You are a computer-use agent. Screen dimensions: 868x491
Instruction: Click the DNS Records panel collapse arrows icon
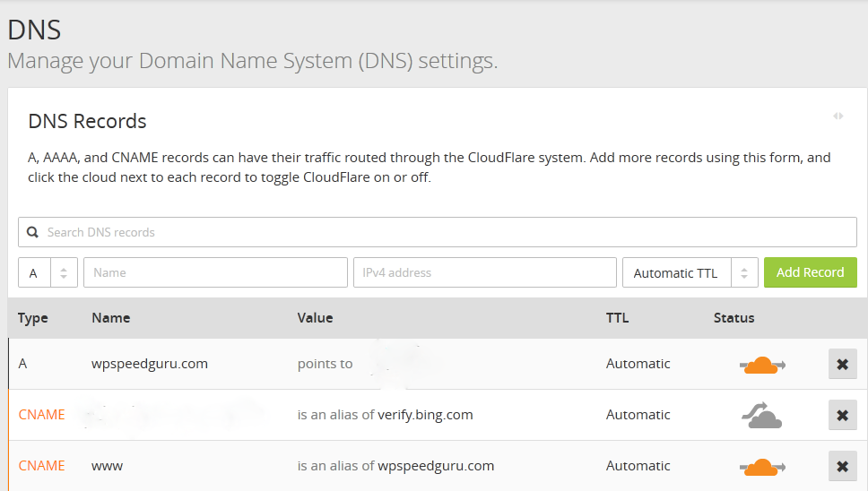coord(838,116)
